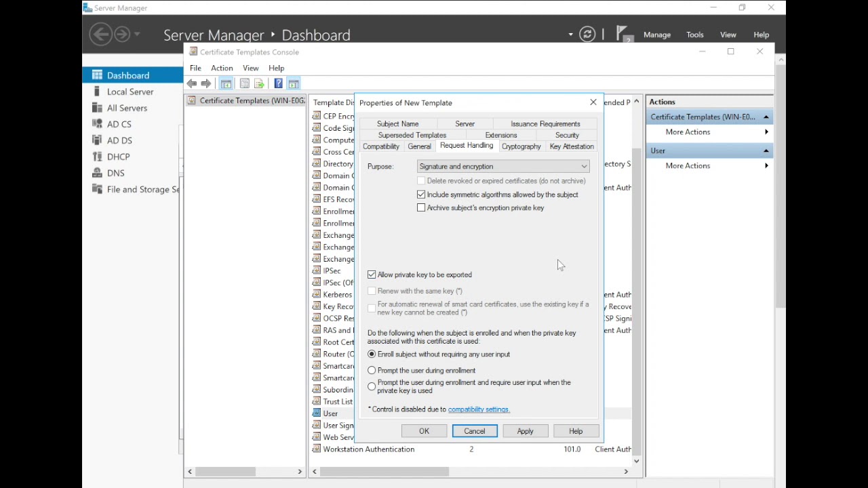Click the Workstation Authentication template icon
The image size is (868, 488).
[316, 449]
